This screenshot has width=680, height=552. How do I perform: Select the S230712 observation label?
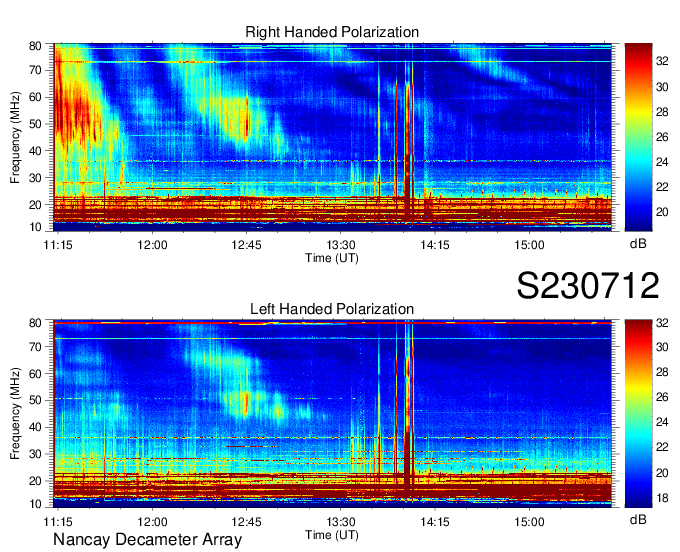point(588,285)
